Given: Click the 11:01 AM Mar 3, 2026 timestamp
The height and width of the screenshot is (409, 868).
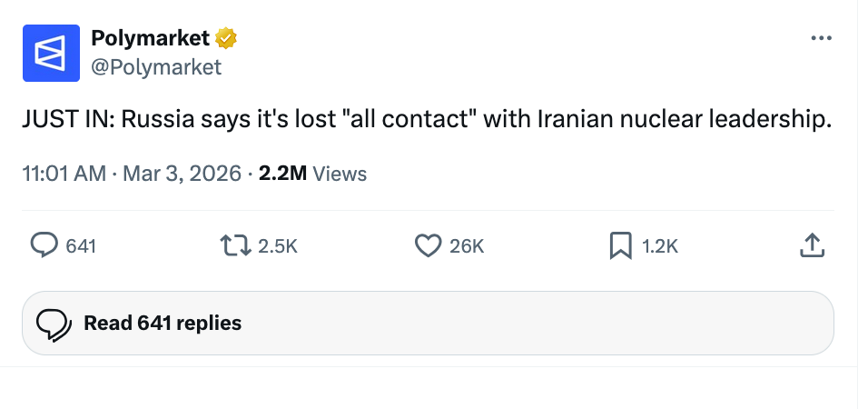Looking at the screenshot, I should (132, 173).
